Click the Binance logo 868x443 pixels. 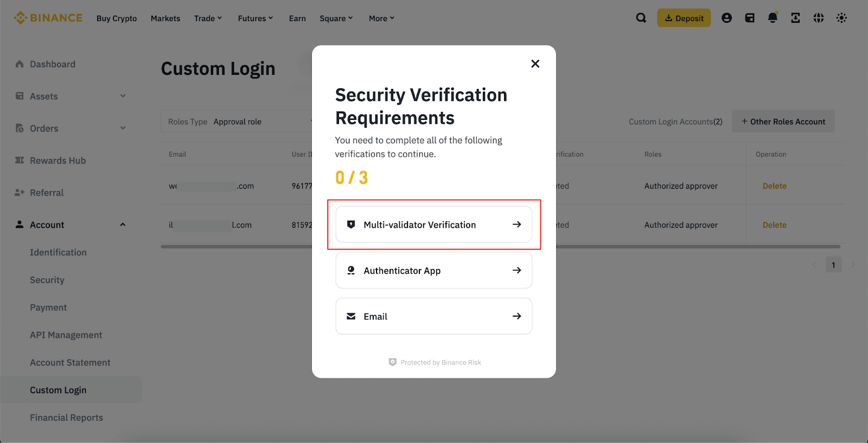(x=48, y=18)
